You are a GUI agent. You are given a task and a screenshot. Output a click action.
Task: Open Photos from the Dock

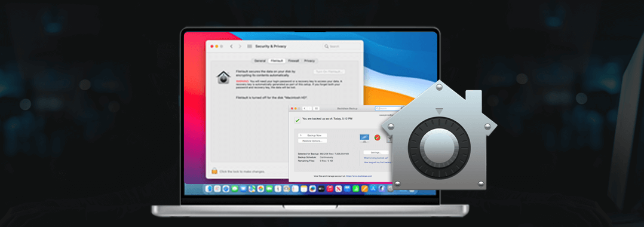coord(260,189)
